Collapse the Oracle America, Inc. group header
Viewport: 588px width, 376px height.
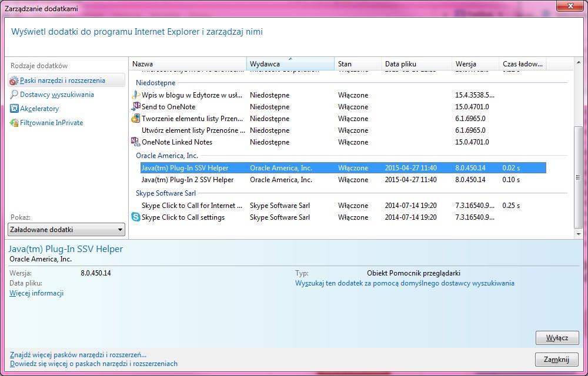(x=167, y=156)
